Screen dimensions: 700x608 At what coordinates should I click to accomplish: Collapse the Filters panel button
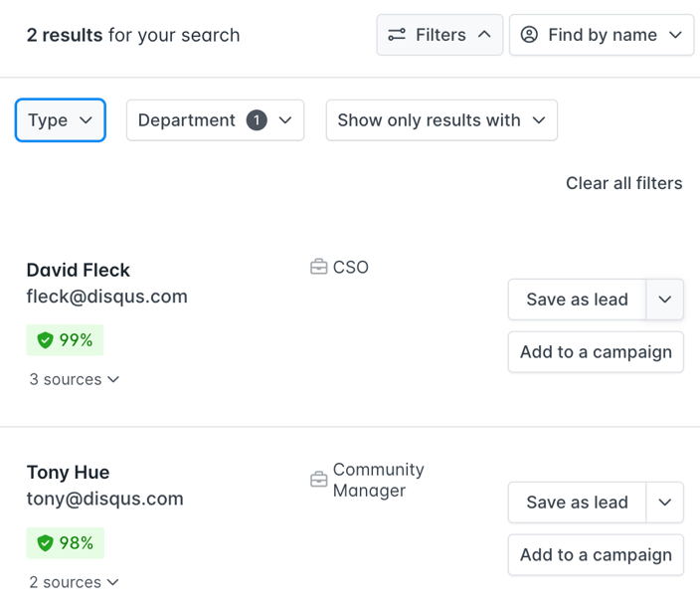click(439, 35)
